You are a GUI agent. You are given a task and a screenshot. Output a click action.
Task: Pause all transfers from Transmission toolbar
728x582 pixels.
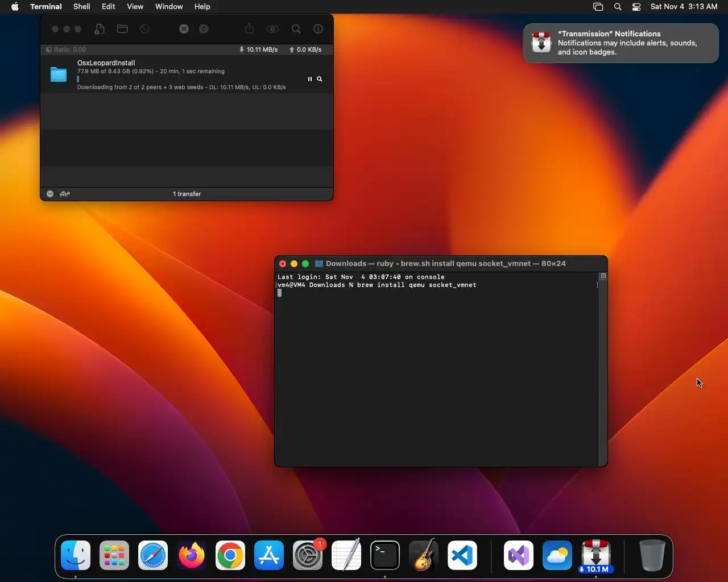click(184, 29)
